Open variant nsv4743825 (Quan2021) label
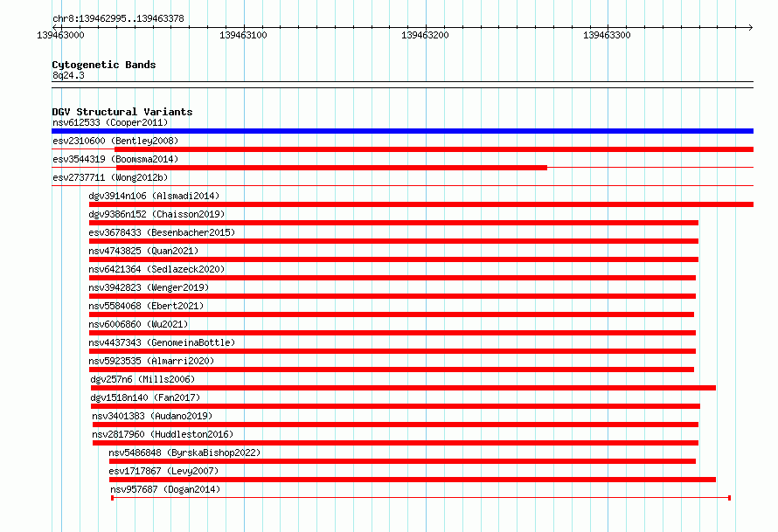The image size is (778, 532). [x=143, y=251]
